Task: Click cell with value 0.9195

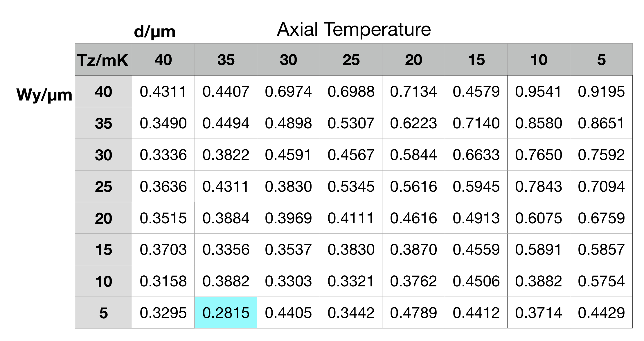Action: (601, 91)
